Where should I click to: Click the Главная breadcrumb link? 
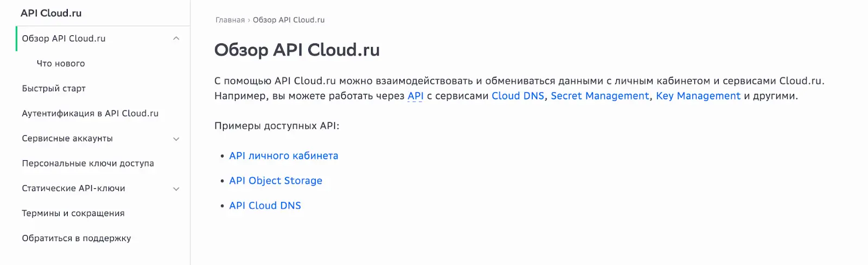230,20
